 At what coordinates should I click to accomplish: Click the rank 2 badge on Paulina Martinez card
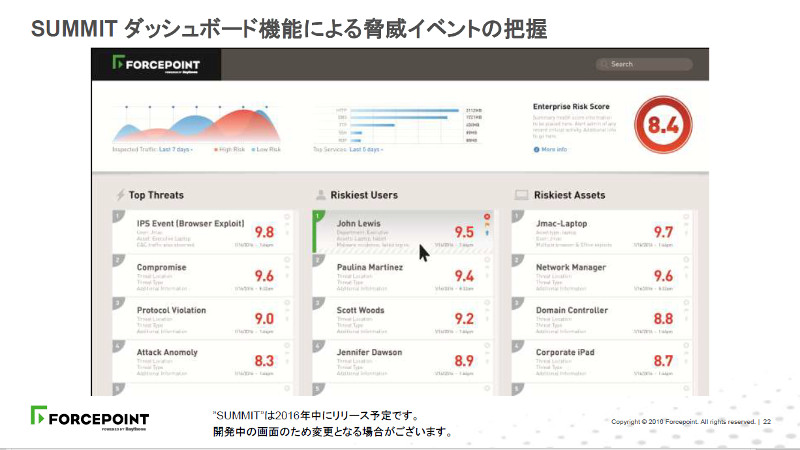click(x=317, y=260)
